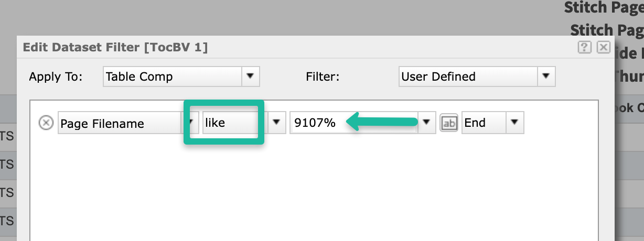
Task: Remove the Page Filename filter row
Action: (x=47, y=123)
